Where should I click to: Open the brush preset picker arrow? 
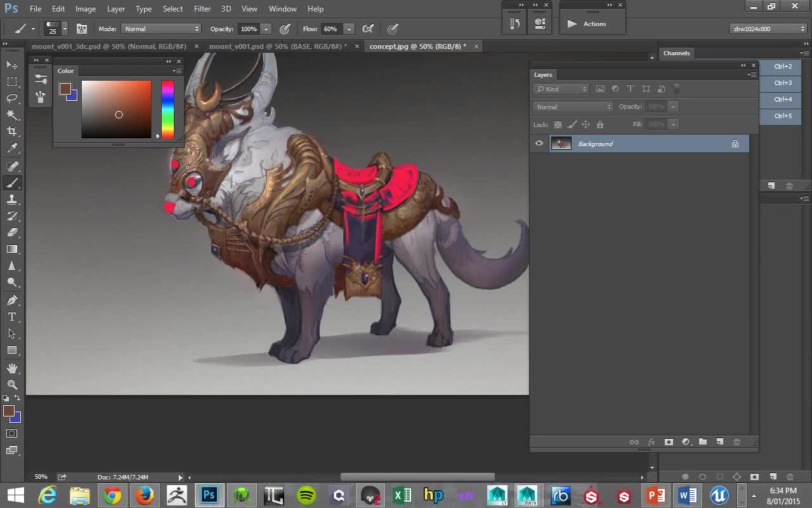pos(64,29)
